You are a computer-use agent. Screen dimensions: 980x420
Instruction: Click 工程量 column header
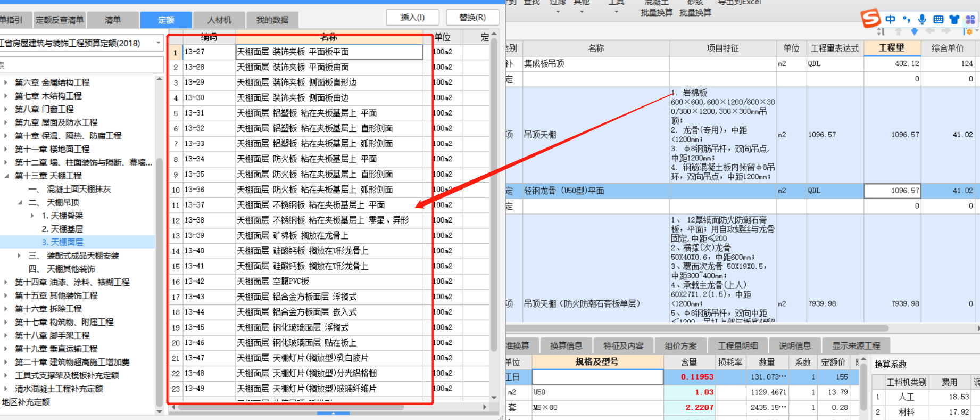click(892, 48)
